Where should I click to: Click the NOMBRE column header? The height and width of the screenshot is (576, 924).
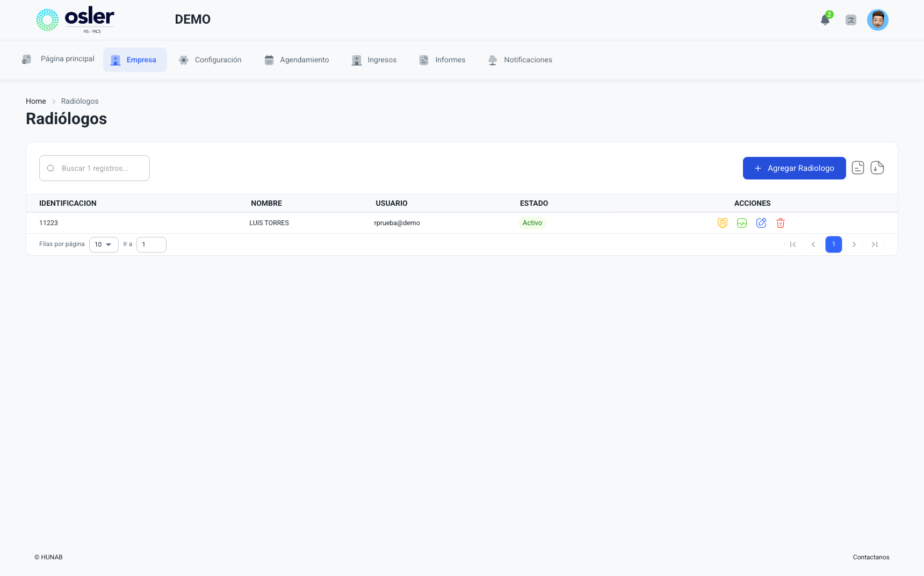(266, 203)
